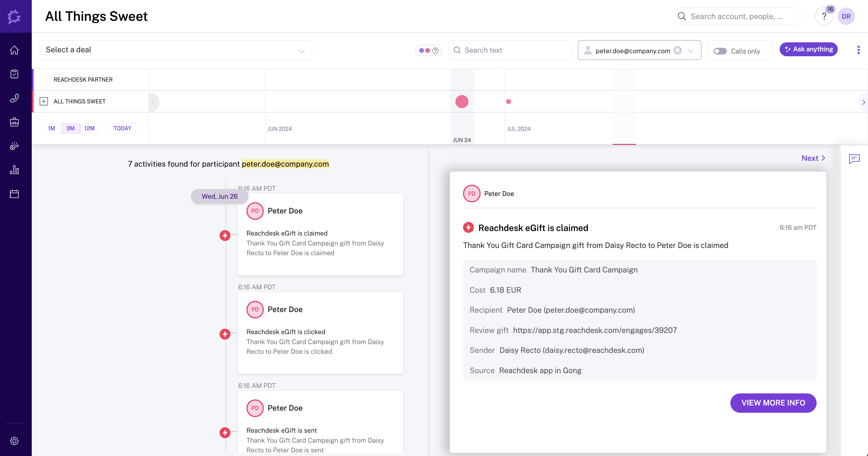
Task: Switch to the 12M time range
Action: [89, 128]
